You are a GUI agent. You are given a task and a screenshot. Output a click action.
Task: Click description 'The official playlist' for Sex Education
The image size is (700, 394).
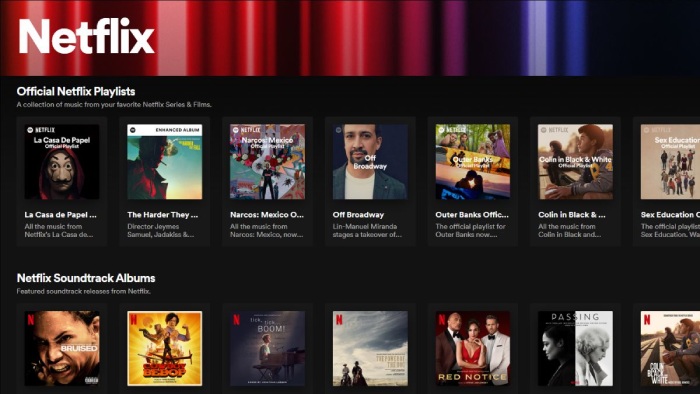tap(670, 230)
